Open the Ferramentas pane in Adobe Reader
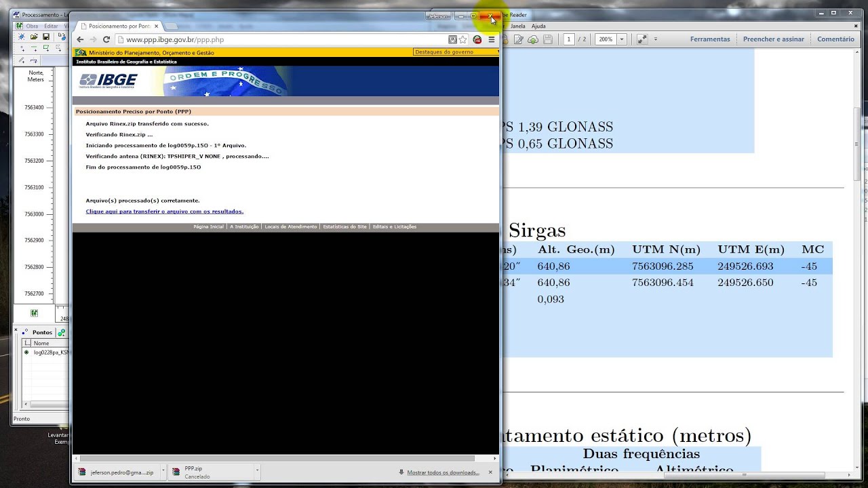This screenshot has height=488, width=868. point(710,39)
